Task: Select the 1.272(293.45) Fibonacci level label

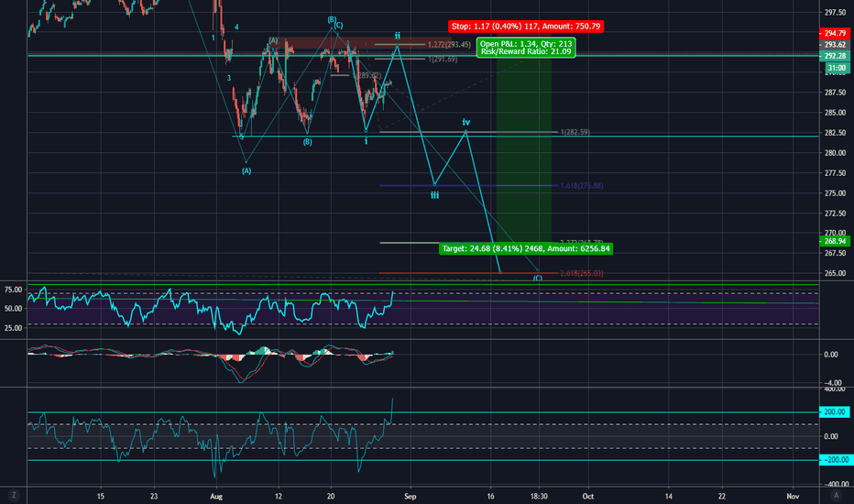Action: click(449, 45)
